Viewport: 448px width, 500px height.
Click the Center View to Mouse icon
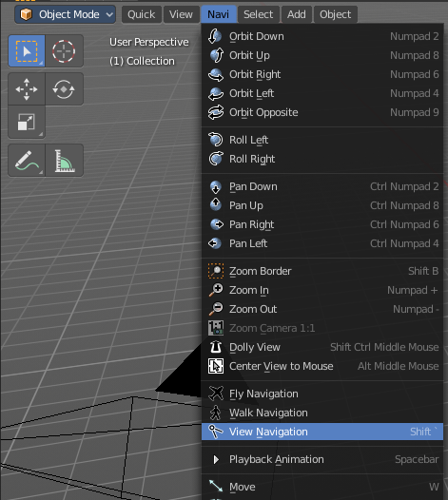point(216,366)
